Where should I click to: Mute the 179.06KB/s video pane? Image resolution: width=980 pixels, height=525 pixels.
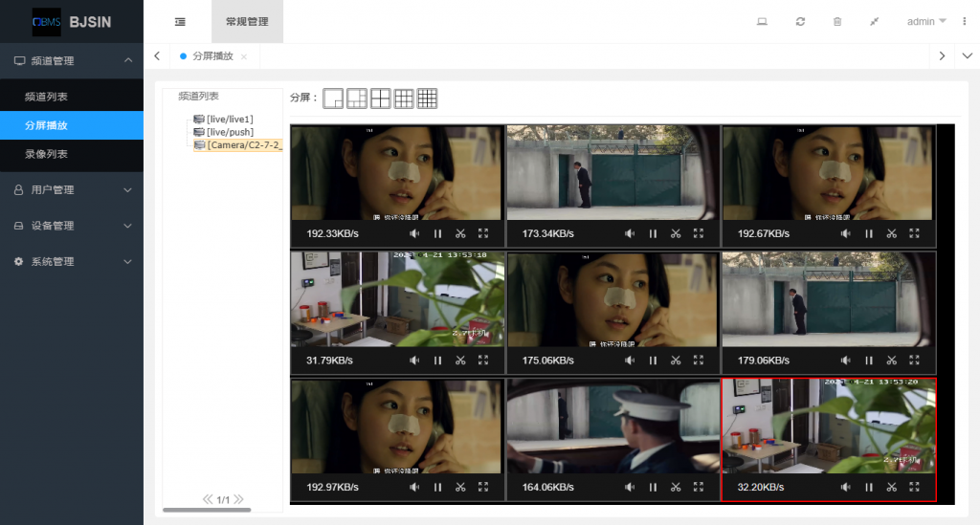[x=846, y=361]
